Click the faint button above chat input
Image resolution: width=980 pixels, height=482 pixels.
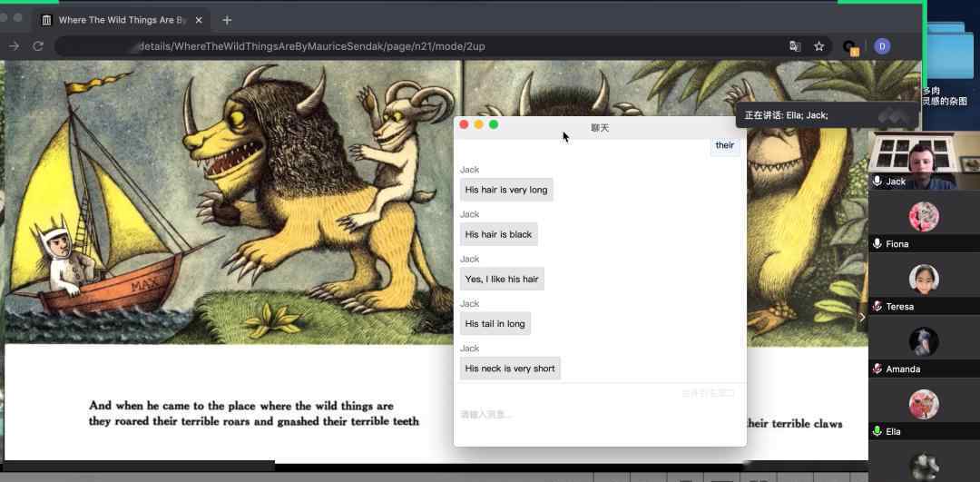(708, 393)
